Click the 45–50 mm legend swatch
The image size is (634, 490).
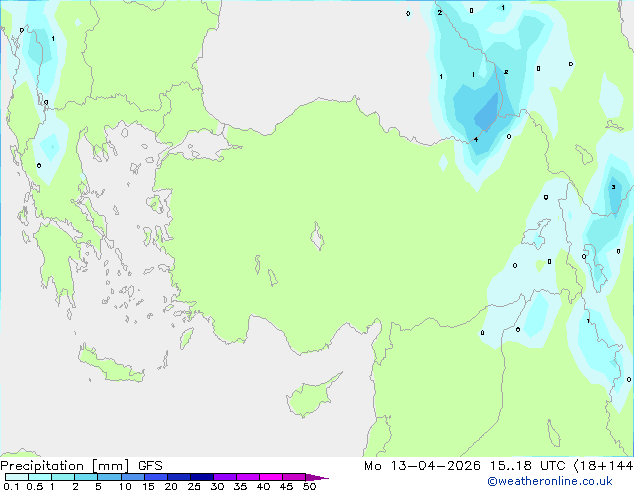tap(294, 477)
